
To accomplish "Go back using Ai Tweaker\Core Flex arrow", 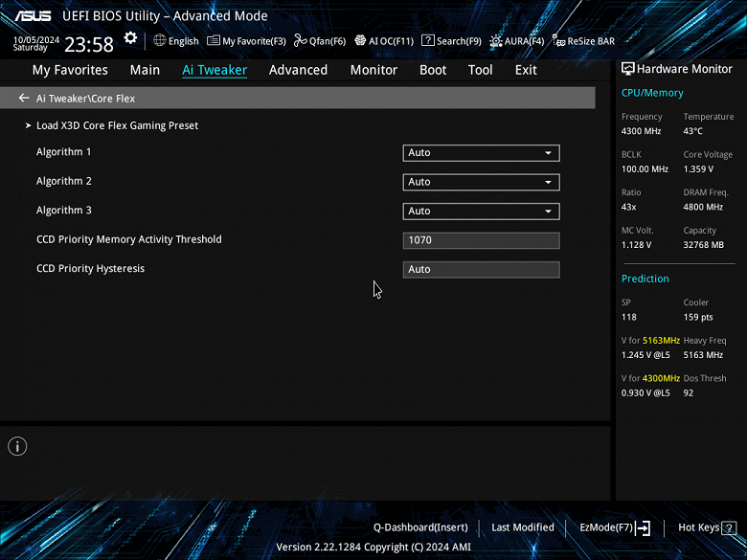I will tap(24, 98).
